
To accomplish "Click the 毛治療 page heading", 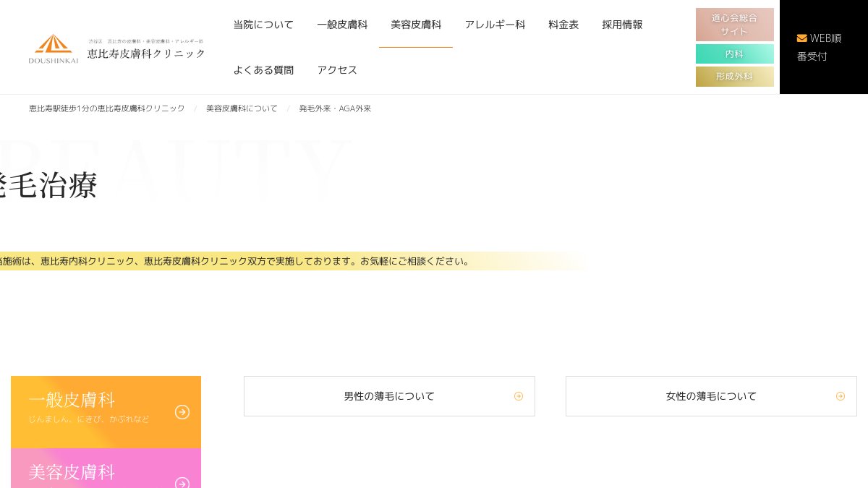I will 48,186.
